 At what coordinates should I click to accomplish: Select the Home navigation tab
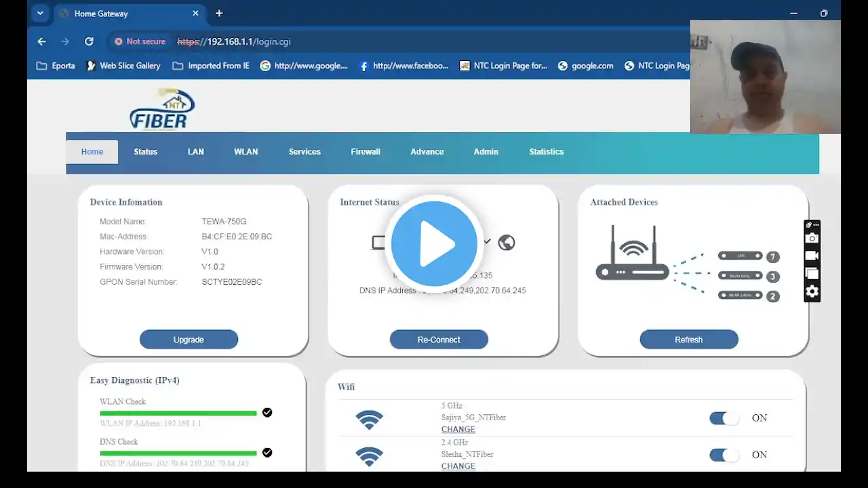click(x=92, y=152)
